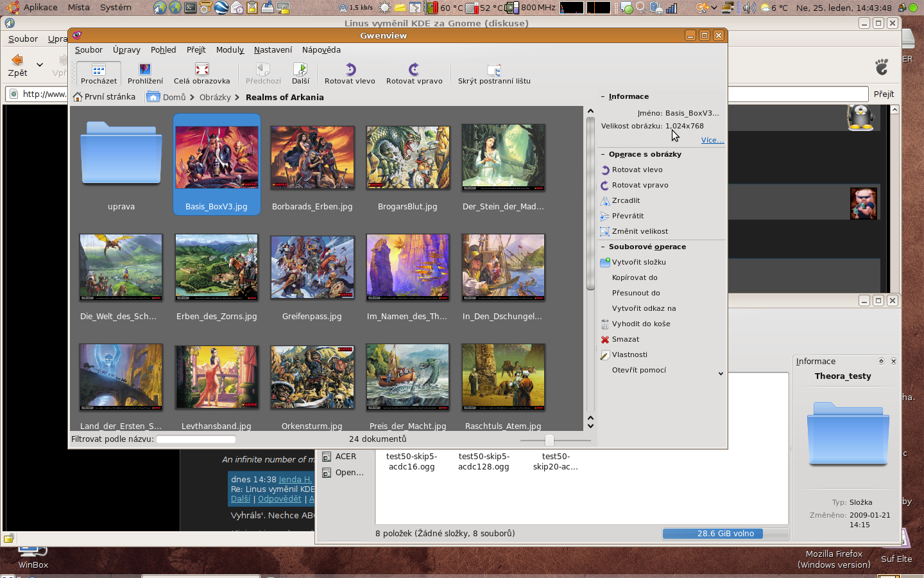Go to the Další next image
924x578 pixels.
click(300, 73)
